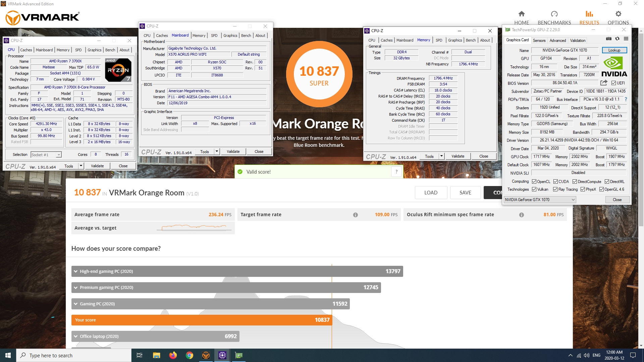This screenshot has height=362, width=644.
Task: Switch to VRMark taskbar icon
Action: pos(206,355)
